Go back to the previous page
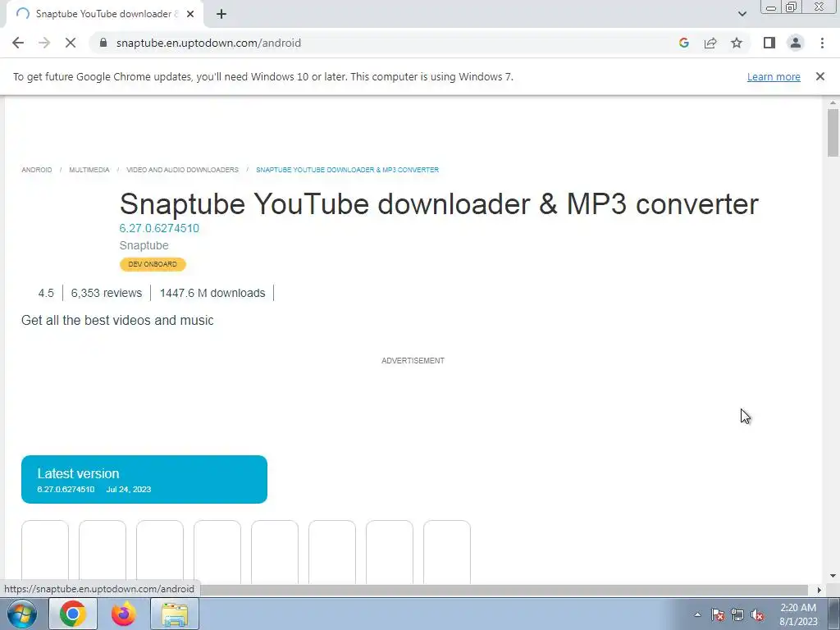The width and height of the screenshot is (840, 630). point(18,43)
